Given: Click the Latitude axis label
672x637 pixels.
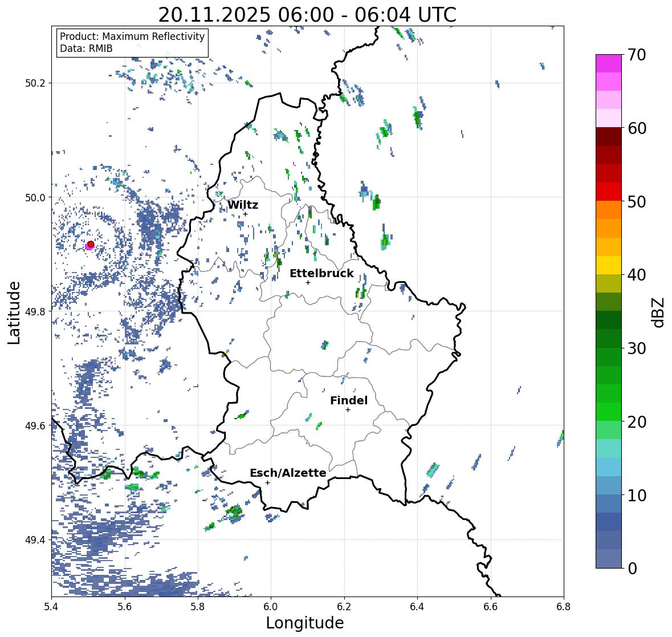Looking at the screenshot, I should click(14, 313).
